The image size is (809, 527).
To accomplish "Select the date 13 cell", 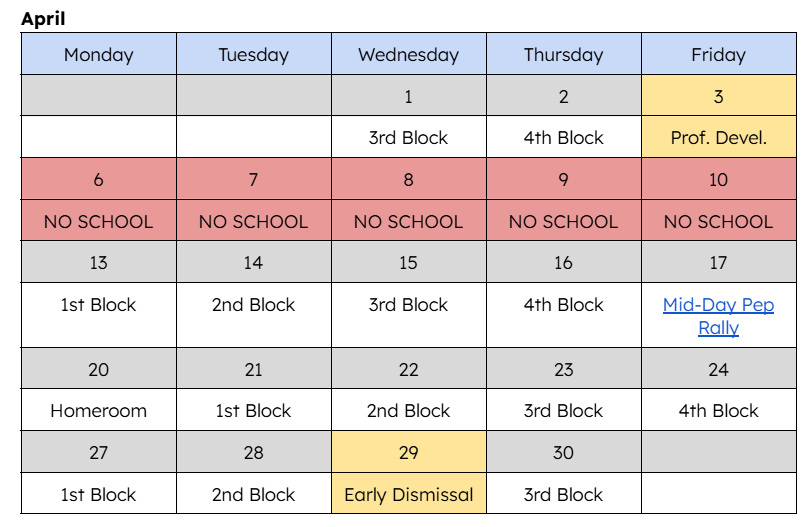I will pos(98,263).
